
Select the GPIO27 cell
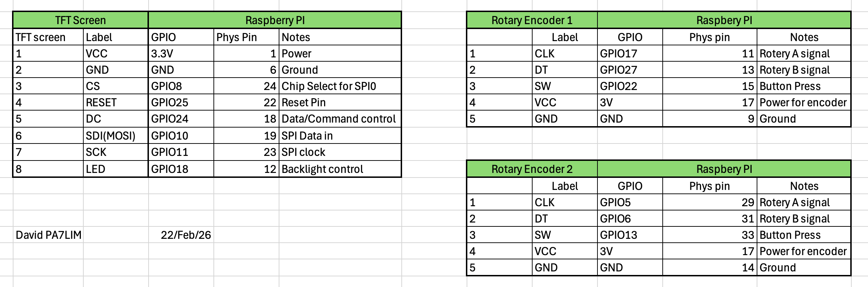tap(629, 70)
